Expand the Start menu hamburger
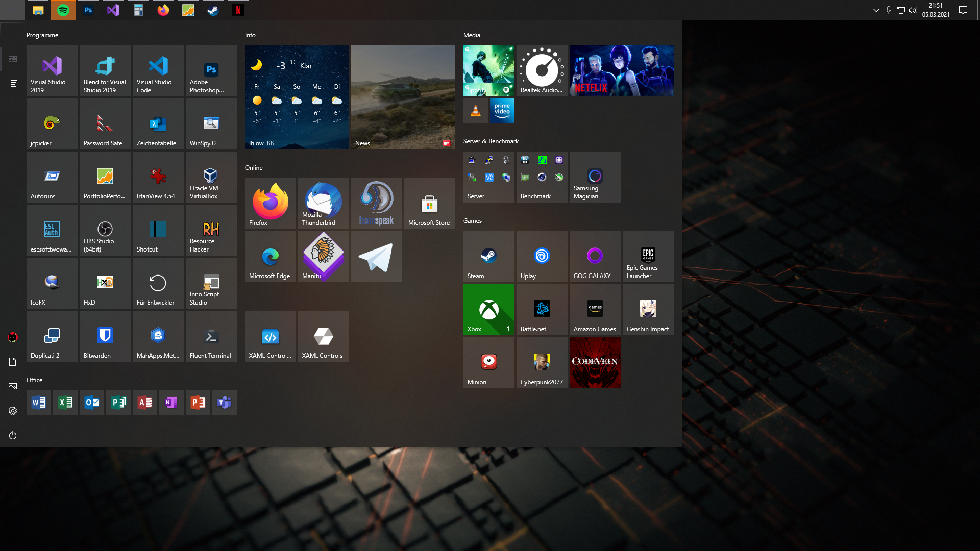The height and width of the screenshot is (551, 980). [13, 35]
